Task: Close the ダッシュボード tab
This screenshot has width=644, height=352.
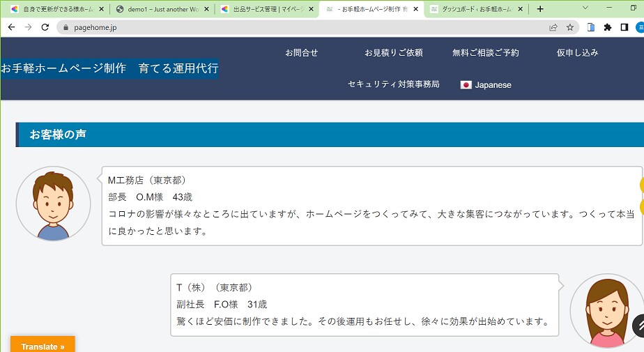Action: tap(521, 9)
